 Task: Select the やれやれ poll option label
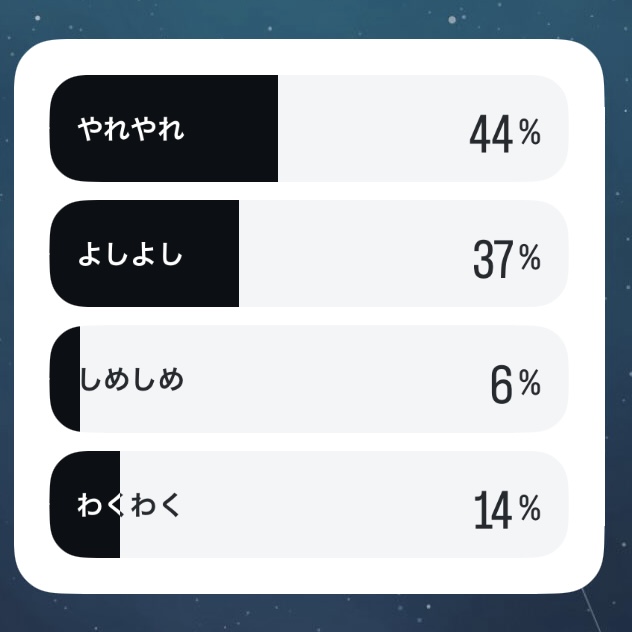[x=131, y=129]
